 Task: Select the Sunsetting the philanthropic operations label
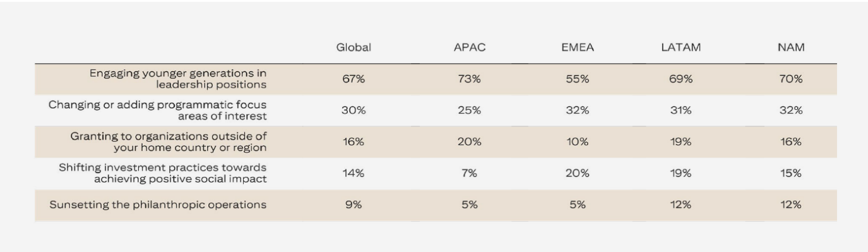click(158, 205)
